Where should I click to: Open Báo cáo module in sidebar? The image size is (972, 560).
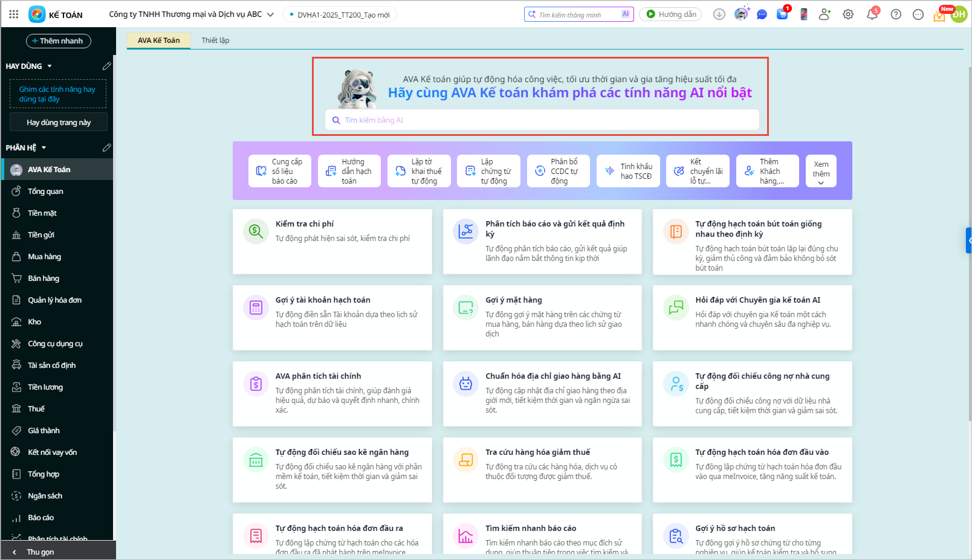(x=57, y=518)
